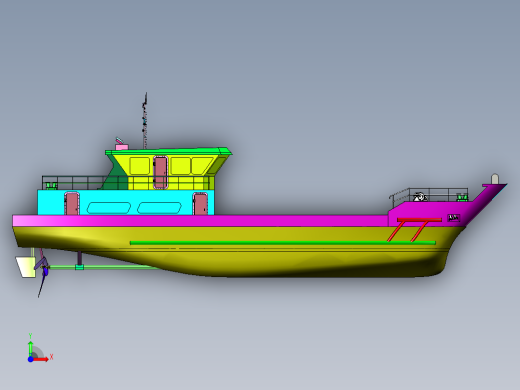Select the anchor winch on the foredeck

[x=420, y=197]
